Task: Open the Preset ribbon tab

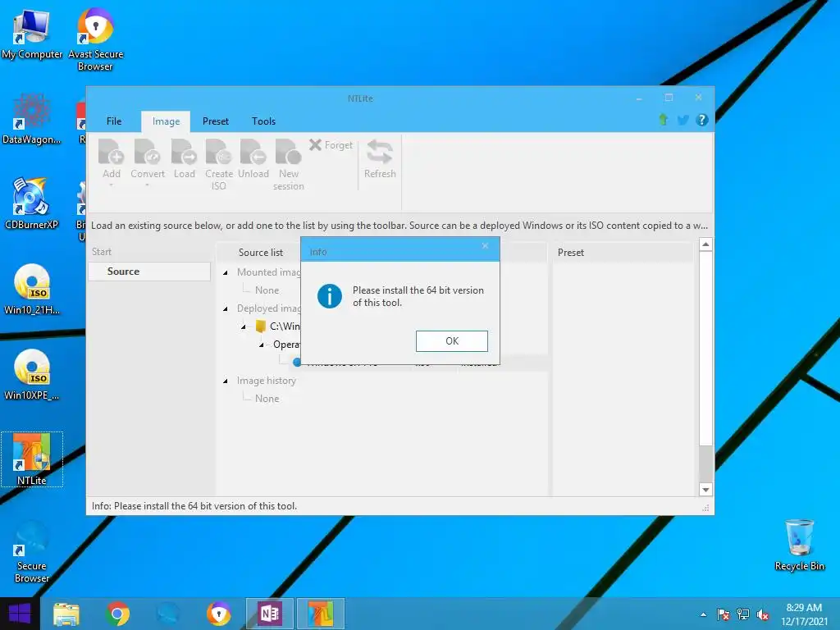Action: click(x=216, y=121)
